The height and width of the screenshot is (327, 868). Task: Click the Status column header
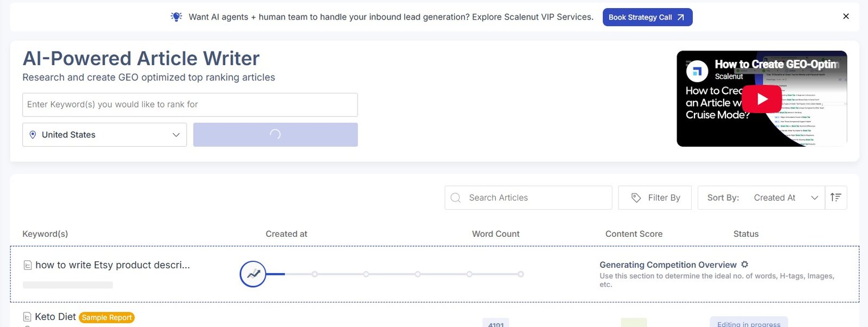[x=746, y=234]
